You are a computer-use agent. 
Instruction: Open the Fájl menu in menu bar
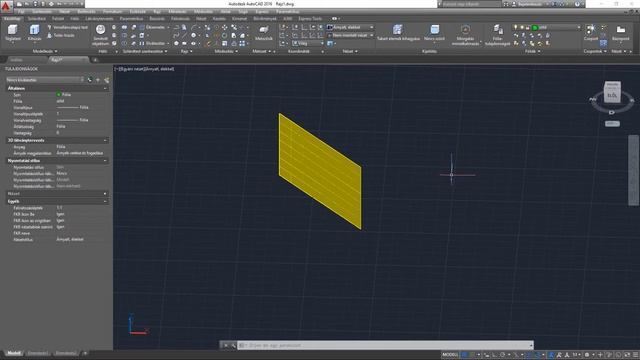(21, 12)
